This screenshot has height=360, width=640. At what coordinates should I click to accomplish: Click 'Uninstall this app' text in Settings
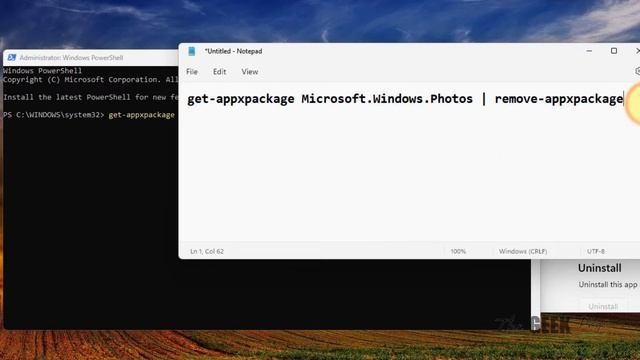(x=608, y=284)
